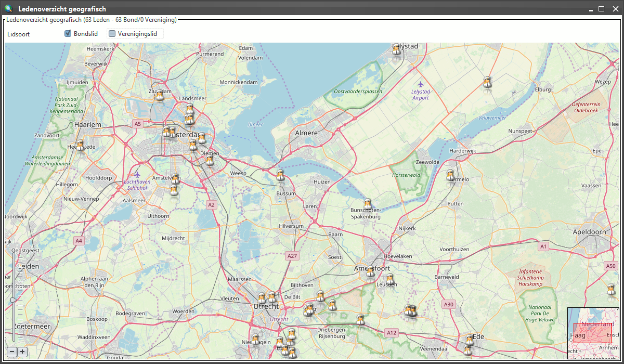
Task: Select the member marker at Driebergen-Rijsenburg
Action: [359, 320]
